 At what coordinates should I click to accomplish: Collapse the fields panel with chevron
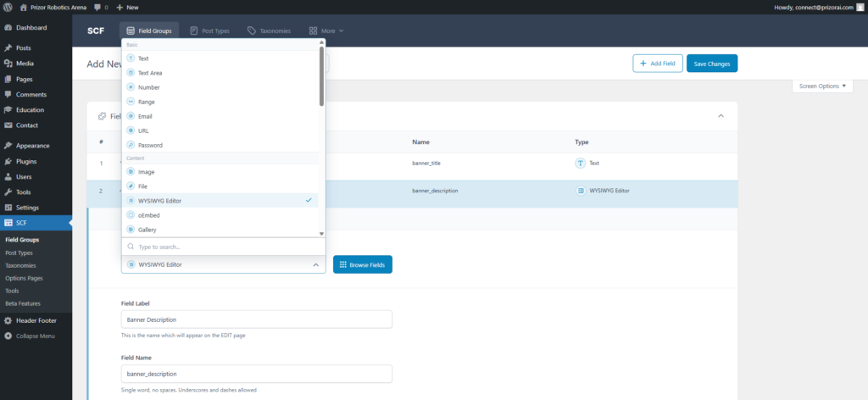721,115
